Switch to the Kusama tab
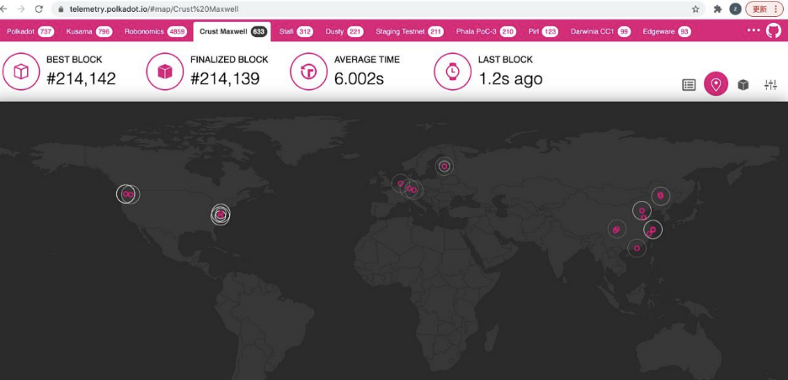 (x=89, y=31)
